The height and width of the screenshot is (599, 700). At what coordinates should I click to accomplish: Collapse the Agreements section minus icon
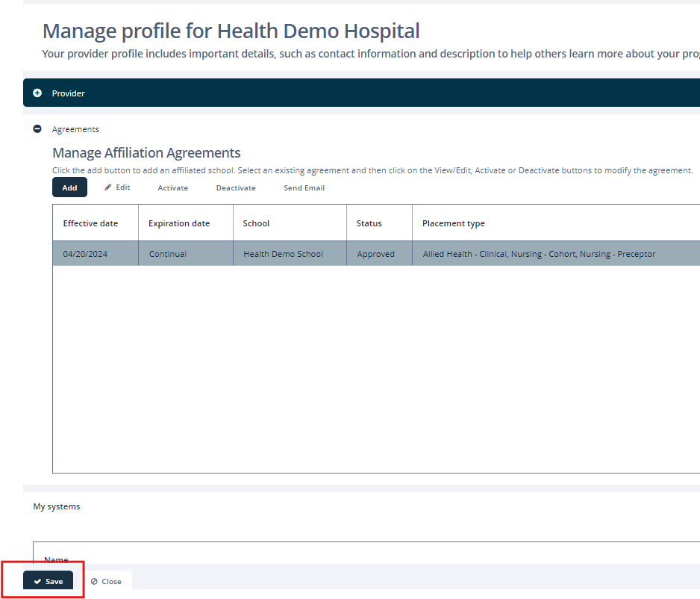tap(37, 129)
